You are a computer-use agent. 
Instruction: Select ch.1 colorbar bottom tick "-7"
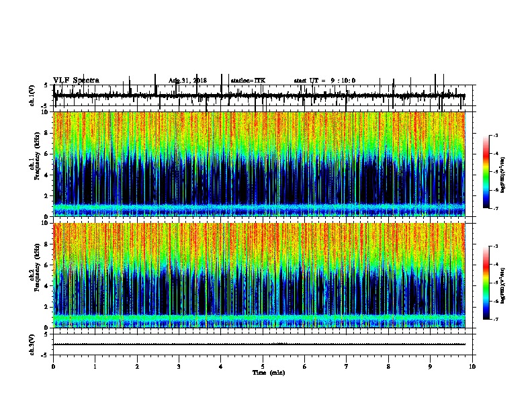click(x=495, y=208)
